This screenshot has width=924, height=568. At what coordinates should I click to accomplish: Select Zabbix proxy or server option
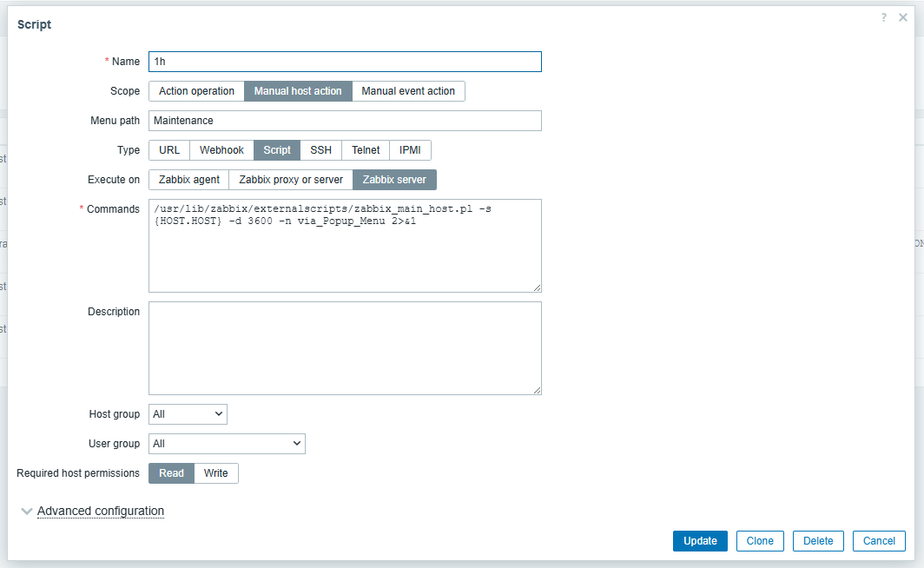(x=291, y=180)
